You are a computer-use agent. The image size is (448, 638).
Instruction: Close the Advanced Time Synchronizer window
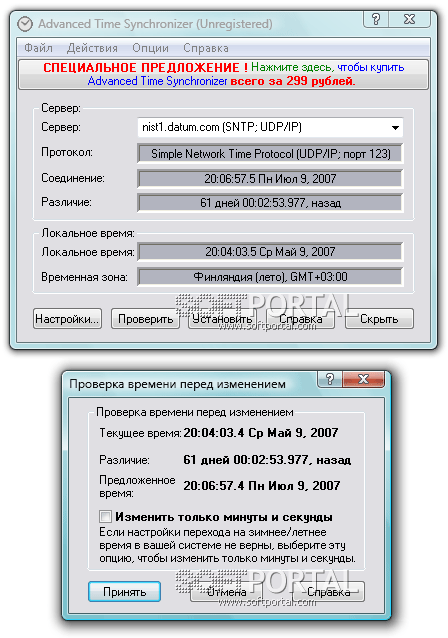(409, 19)
